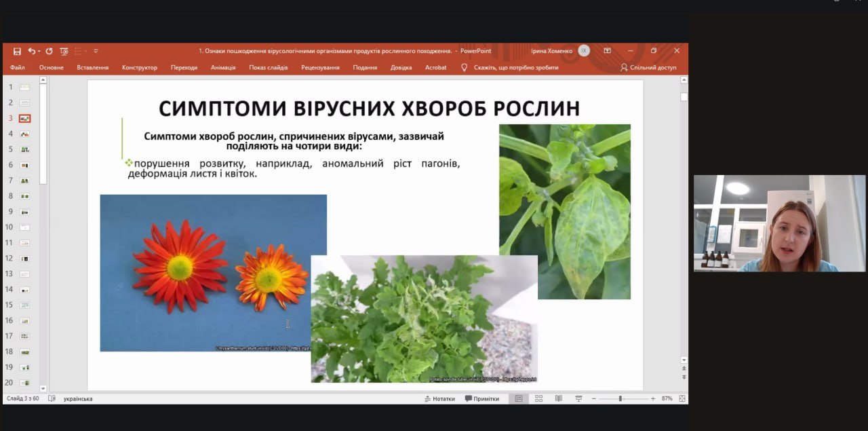Fit slide to current window icon

[x=682, y=398]
